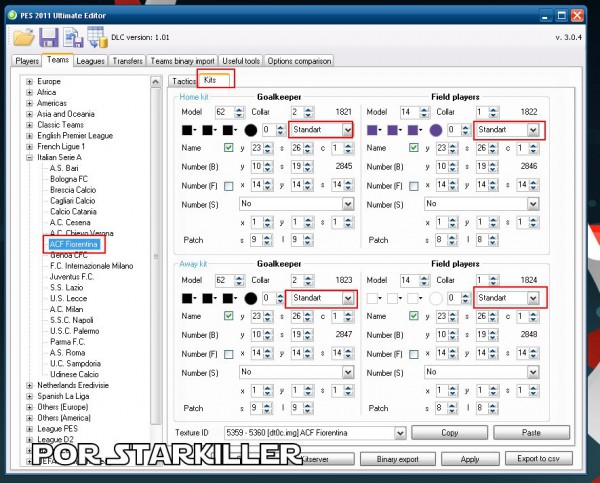Click home field players first purple swatch
The width and height of the screenshot is (600, 483).
[x=372, y=130]
